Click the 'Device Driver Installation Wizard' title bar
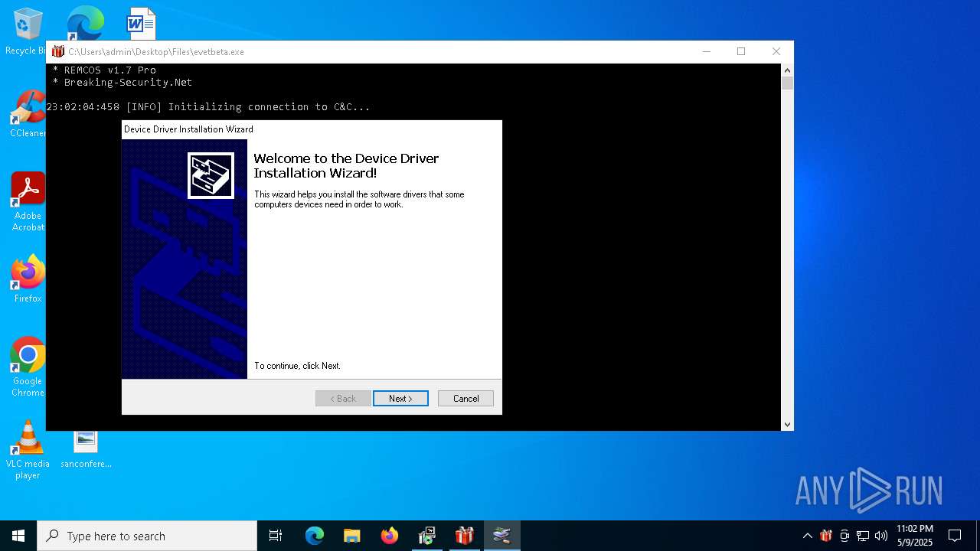Image resolution: width=980 pixels, height=551 pixels. [312, 129]
